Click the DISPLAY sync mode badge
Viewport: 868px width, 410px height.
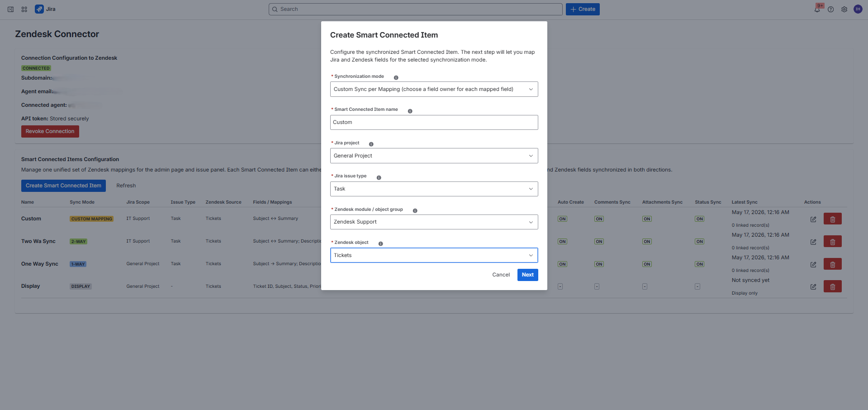[x=81, y=286]
